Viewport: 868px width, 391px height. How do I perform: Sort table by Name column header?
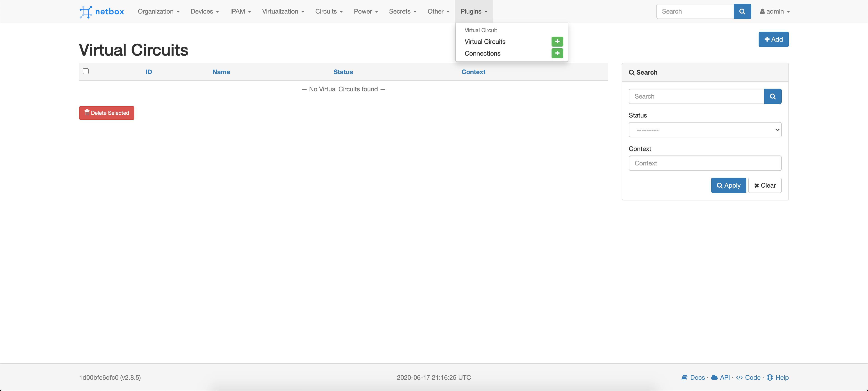pyautogui.click(x=221, y=72)
